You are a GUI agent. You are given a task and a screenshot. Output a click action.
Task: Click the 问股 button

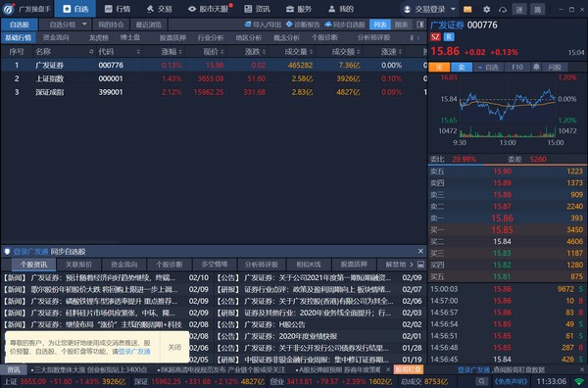(555, 68)
